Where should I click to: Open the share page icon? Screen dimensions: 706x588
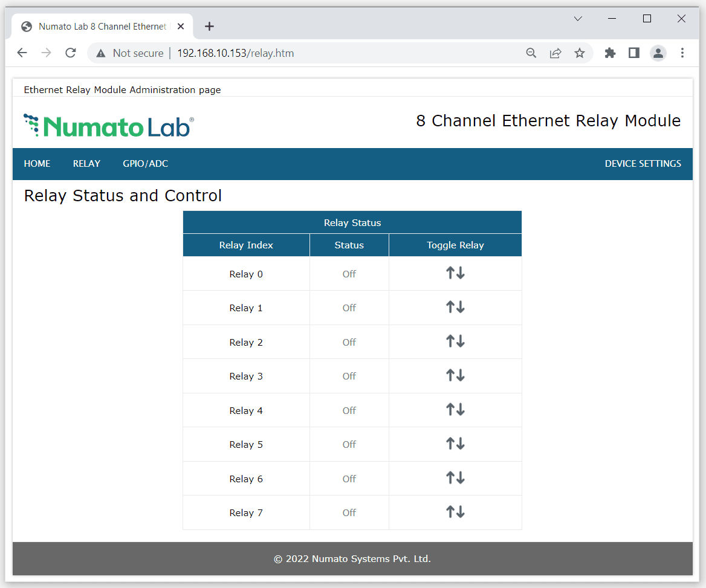(x=555, y=53)
